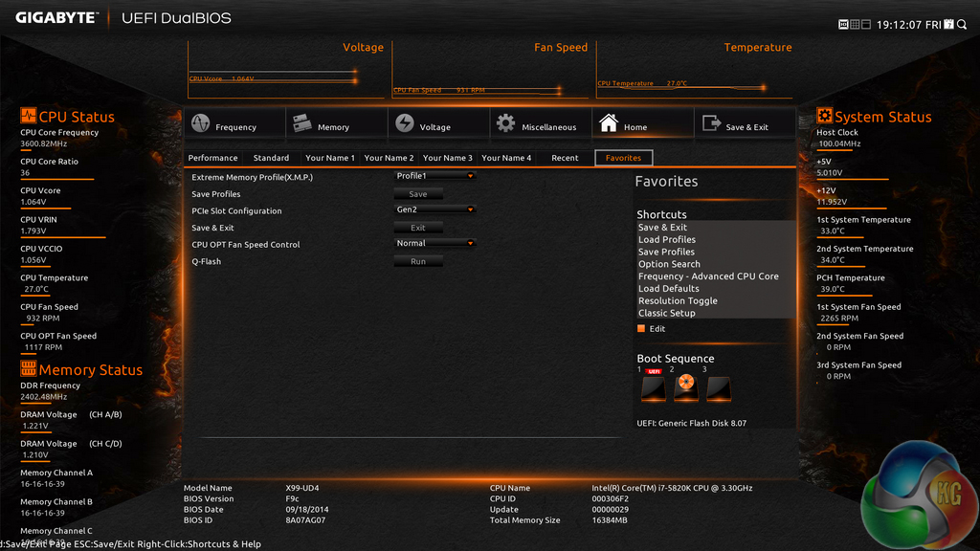The image size is (980, 551).
Task: Choose Save Profiles in the Shortcuts list
Action: click(x=666, y=252)
